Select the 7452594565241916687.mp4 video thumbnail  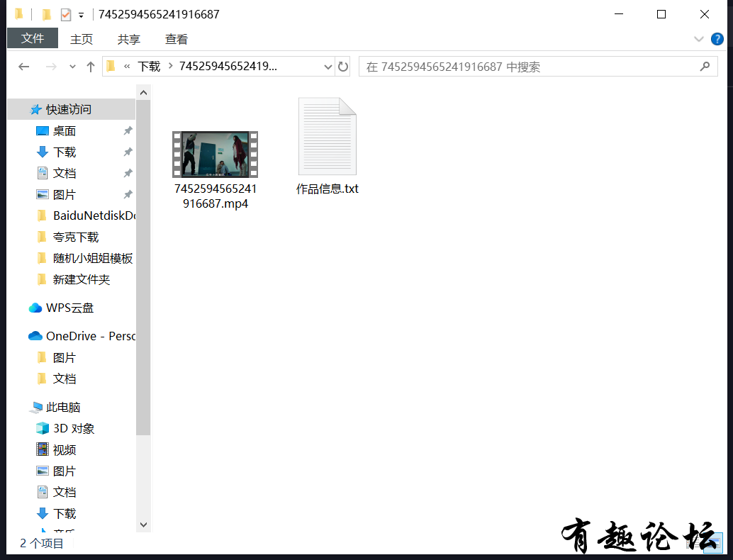[x=215, y=155]
